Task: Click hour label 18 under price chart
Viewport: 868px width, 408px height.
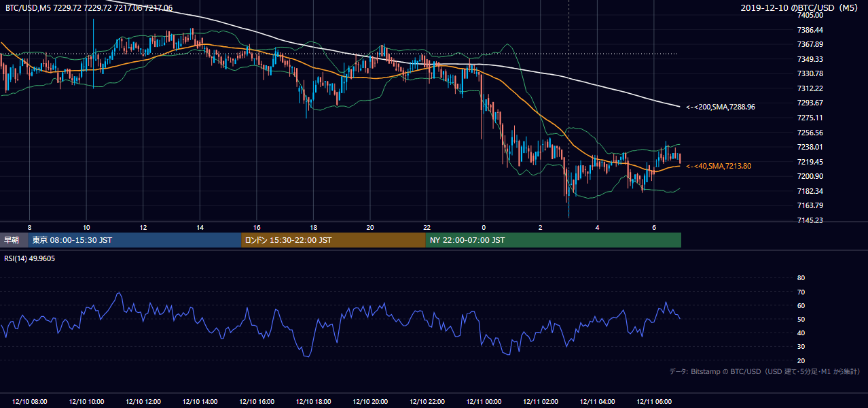Action: (x=313, y=227)
